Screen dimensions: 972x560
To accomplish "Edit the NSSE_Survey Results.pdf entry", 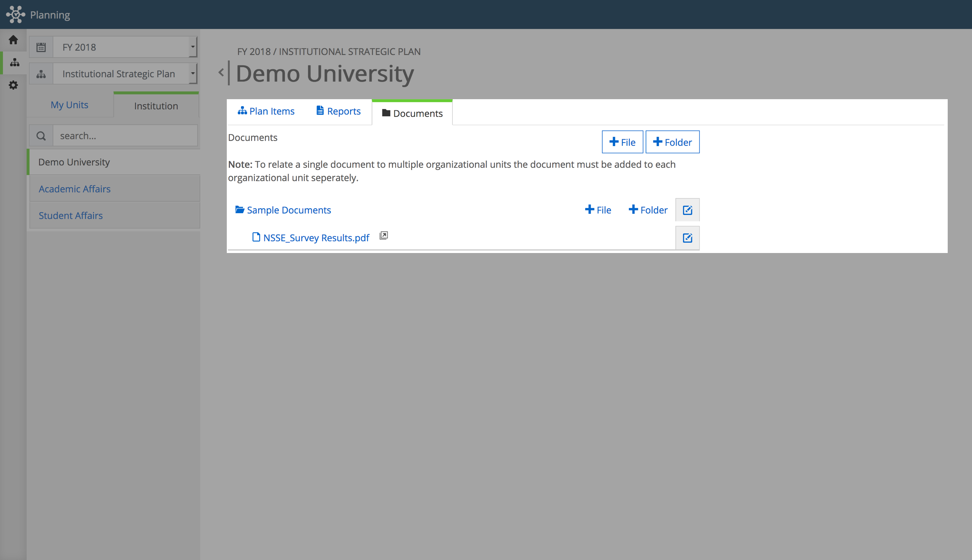I will coord(687,238).
